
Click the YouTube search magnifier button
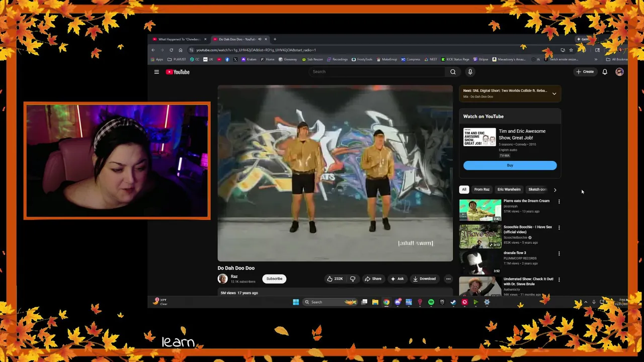click(453, 72)
